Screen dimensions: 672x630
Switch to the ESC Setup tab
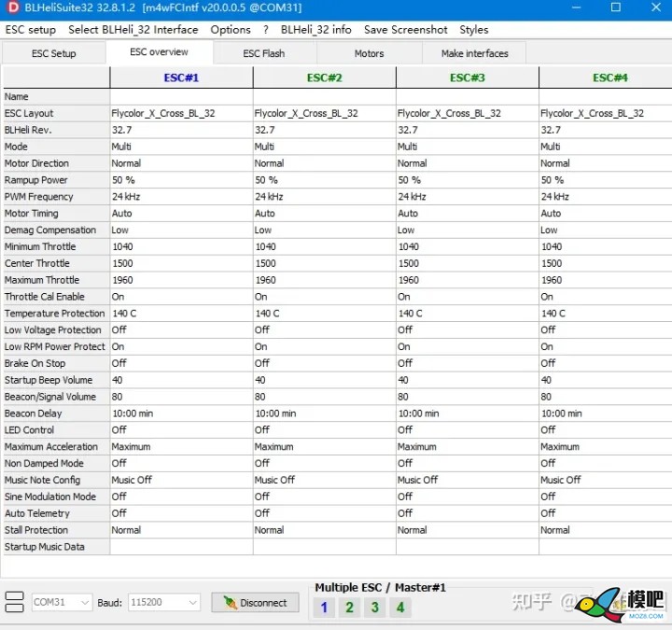[53, 53]
